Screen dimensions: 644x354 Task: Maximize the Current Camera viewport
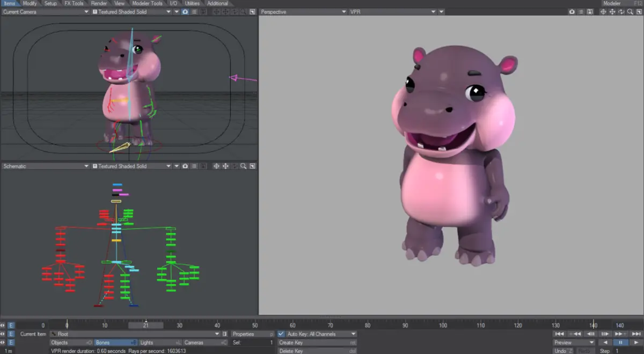(252, 12)
